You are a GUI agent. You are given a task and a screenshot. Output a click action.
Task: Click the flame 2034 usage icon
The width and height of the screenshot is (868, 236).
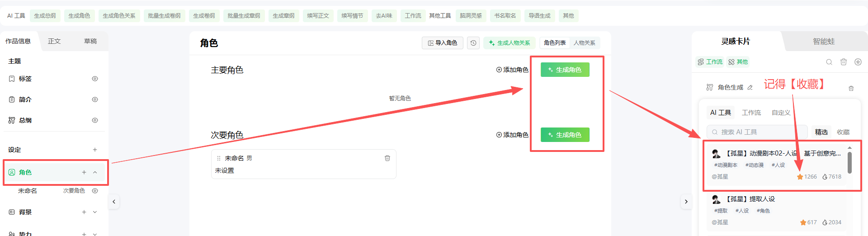825,222
